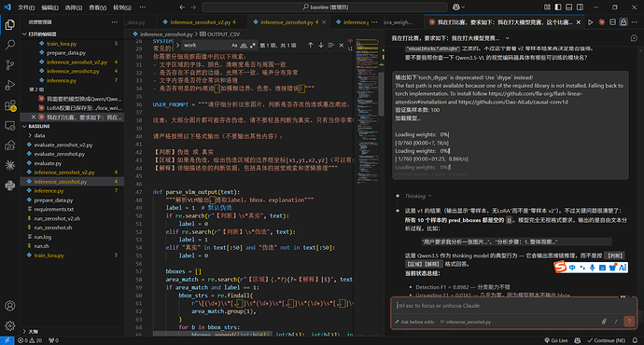Expand the Thinking block
Viewport: 644px width, 345px height.
point(418,196)
